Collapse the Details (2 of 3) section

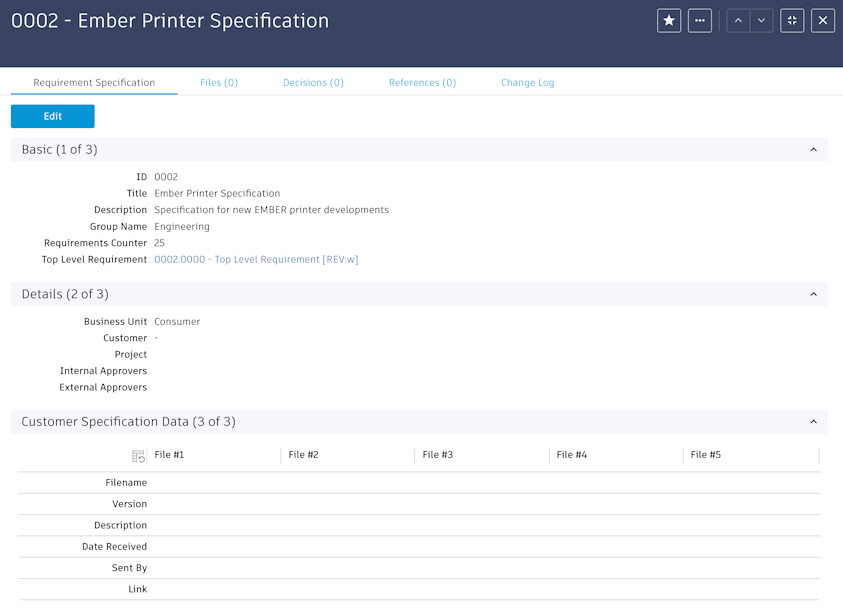pos(813,294)
